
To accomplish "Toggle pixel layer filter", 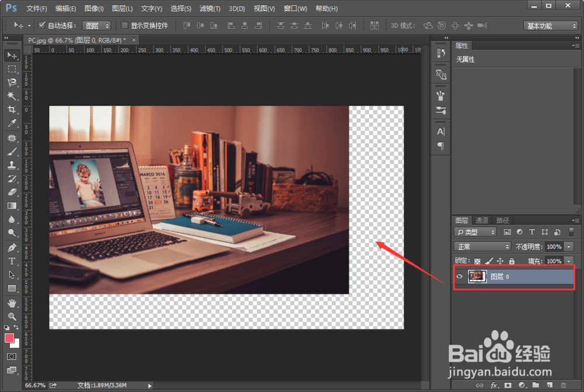I will click(507, 232).
